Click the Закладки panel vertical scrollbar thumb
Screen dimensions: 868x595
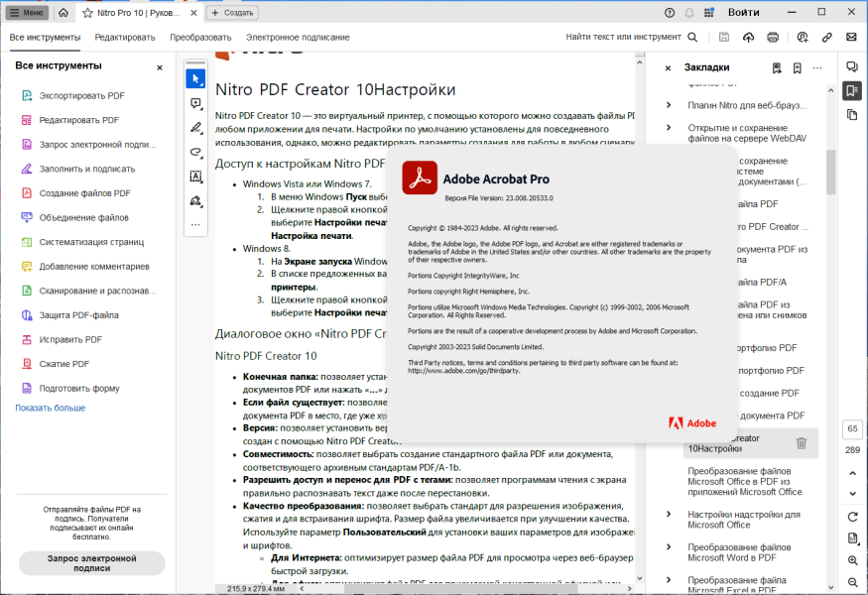[x=831, y=173]
